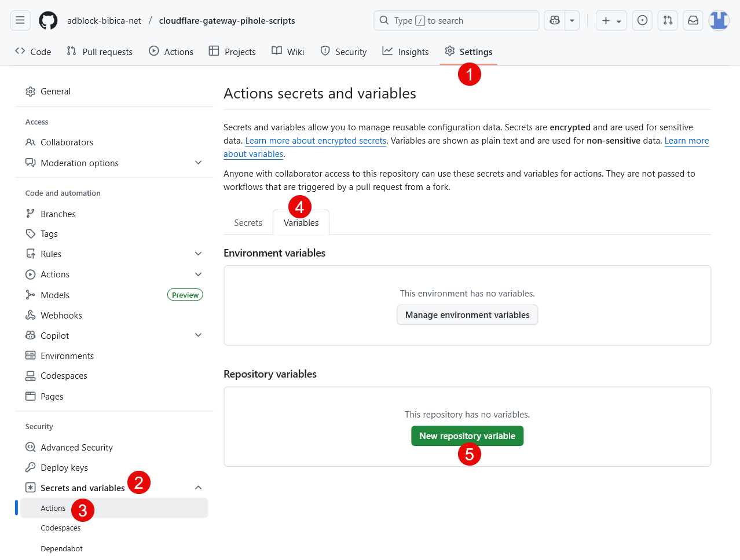The width and height of the screenshot is (740, 560).
Task: Open Codespaces under Secrets and variables
Action: (61, 528)
